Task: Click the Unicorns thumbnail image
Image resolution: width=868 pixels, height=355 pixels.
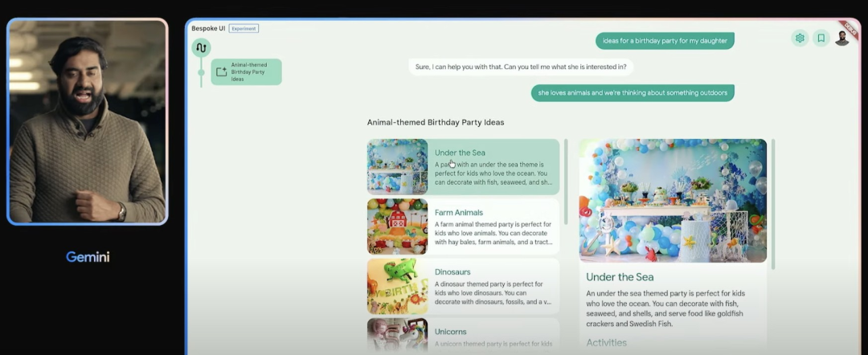Action: [x=398, y=337]
